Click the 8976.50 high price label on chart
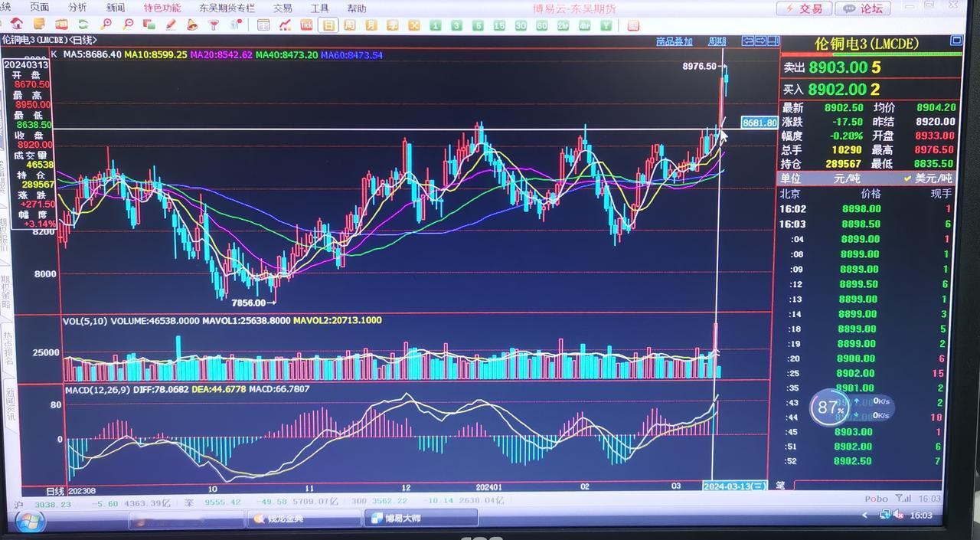 click(701, 67)
